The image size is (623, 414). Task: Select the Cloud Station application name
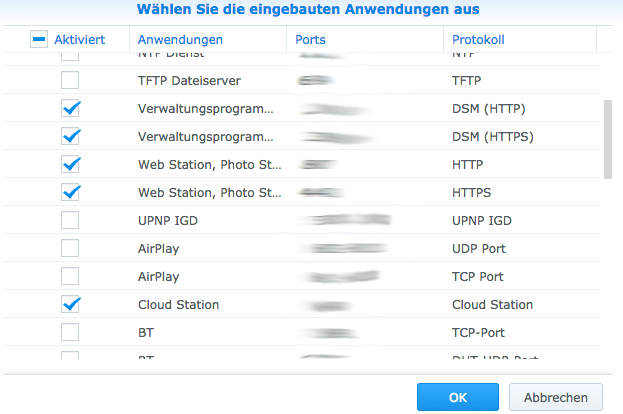pyautogui.click(x=178, y=304)
